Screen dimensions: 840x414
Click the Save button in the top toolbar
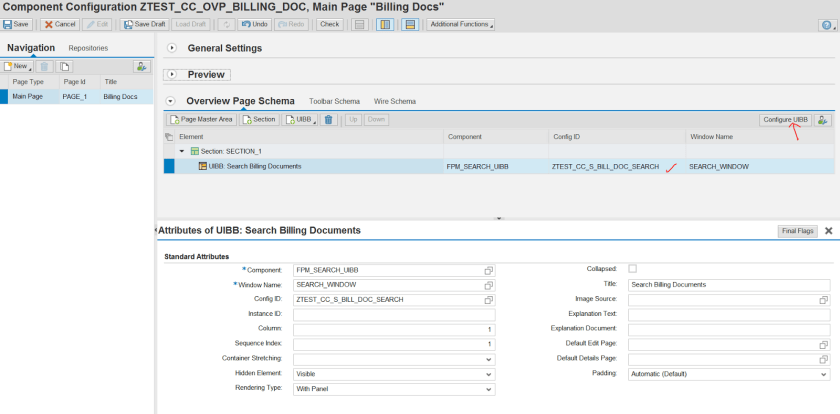(x=17, y=24)
